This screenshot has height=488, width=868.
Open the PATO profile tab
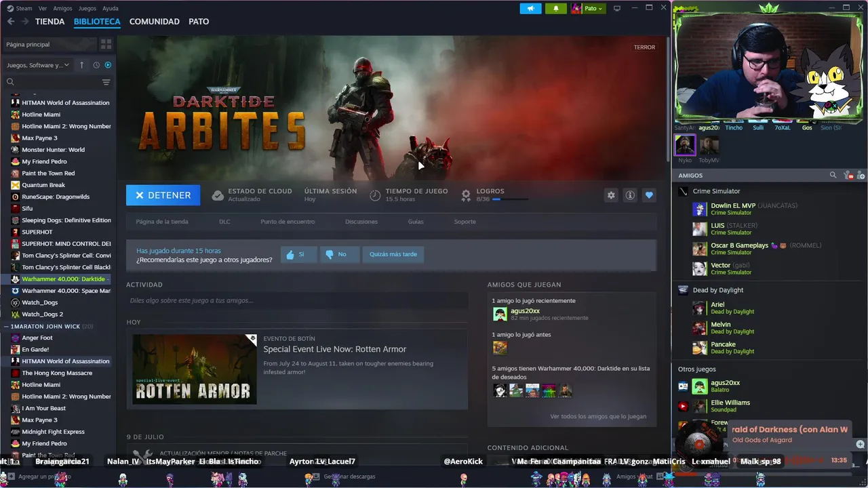[199, 22]
